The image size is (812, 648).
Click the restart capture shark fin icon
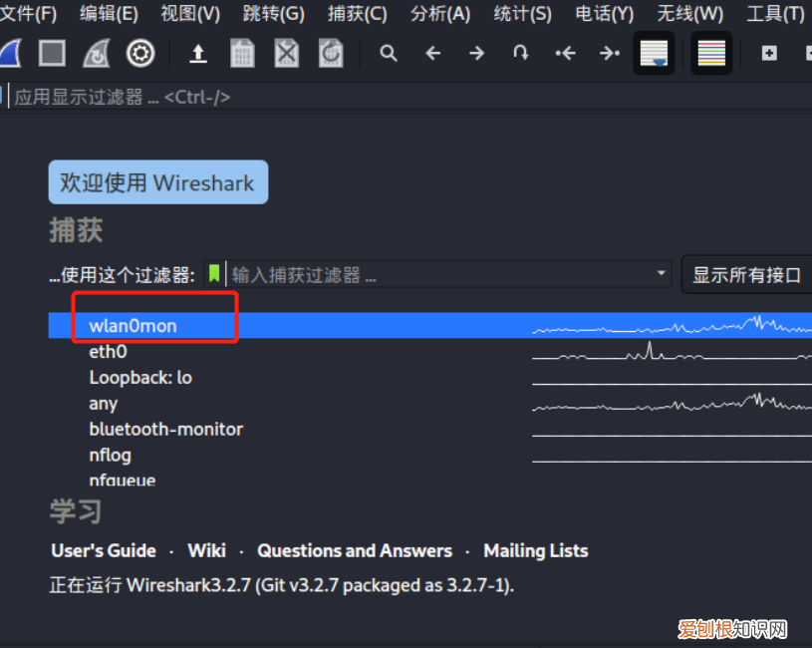pyautogui.click(x=97, y=53)
